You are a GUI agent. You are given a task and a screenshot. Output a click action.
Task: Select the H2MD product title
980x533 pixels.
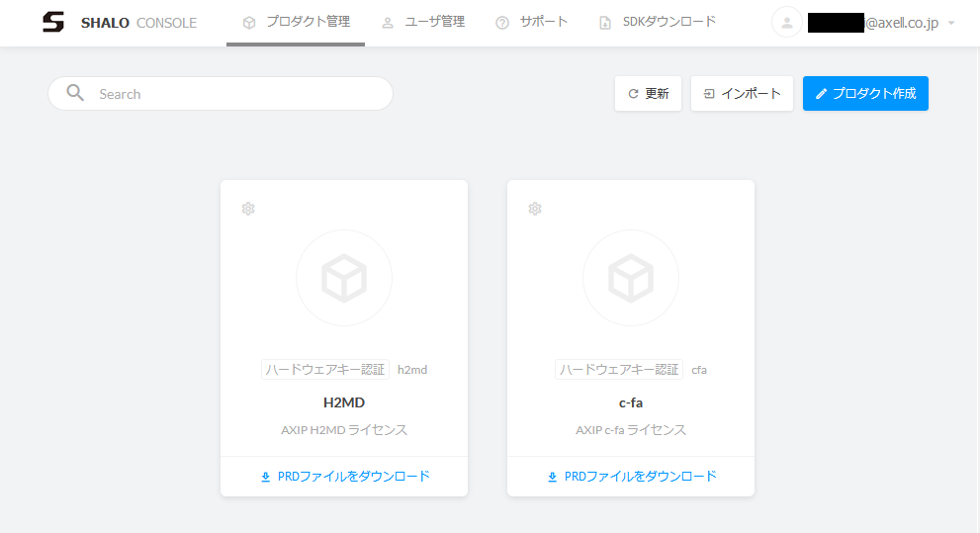[344, 402]
